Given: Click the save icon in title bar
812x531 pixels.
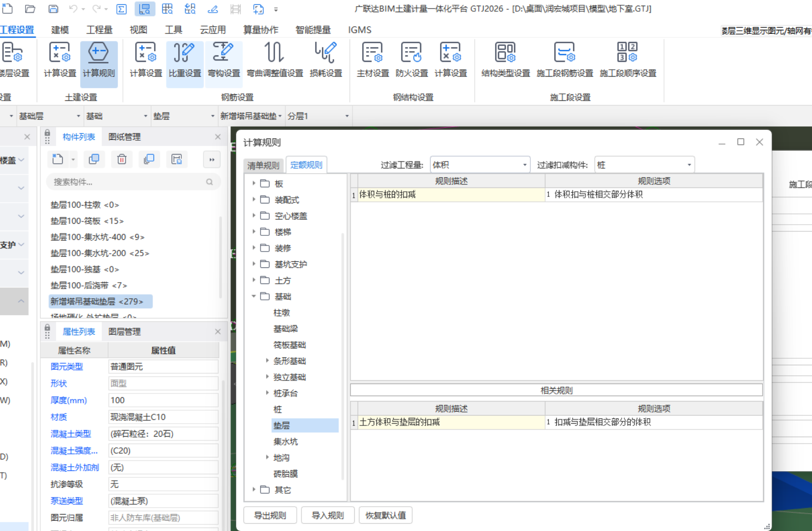Looking at the screenshot, I should [53, 9].
